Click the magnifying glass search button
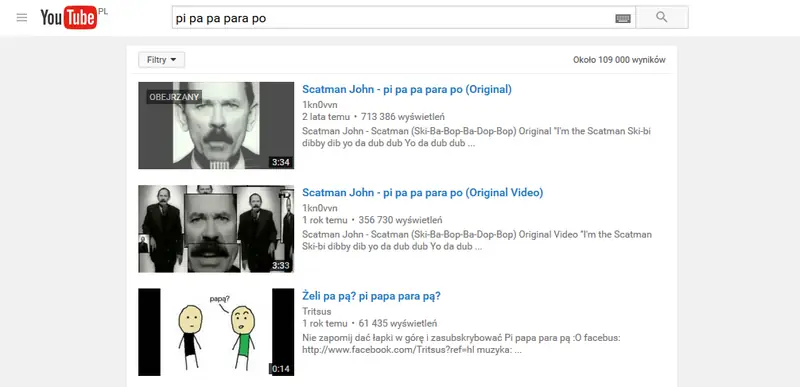The width and height of the screenshot is (800, 387). coord(662,17)
